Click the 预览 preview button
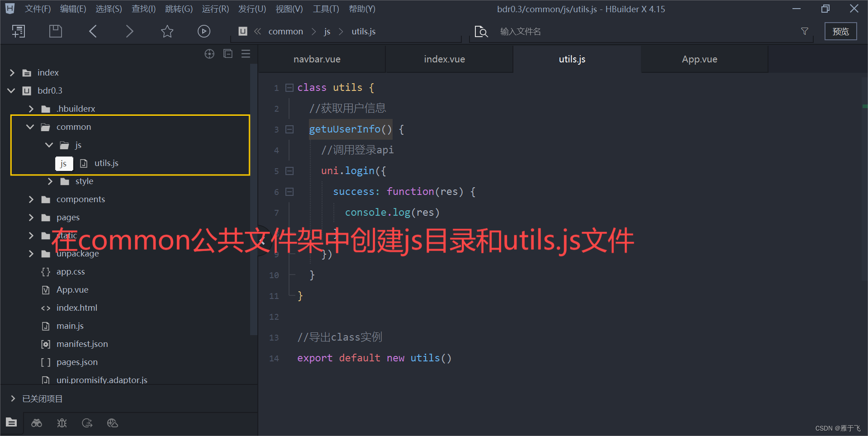Viewport: 868px width, 436px height. 840,31
